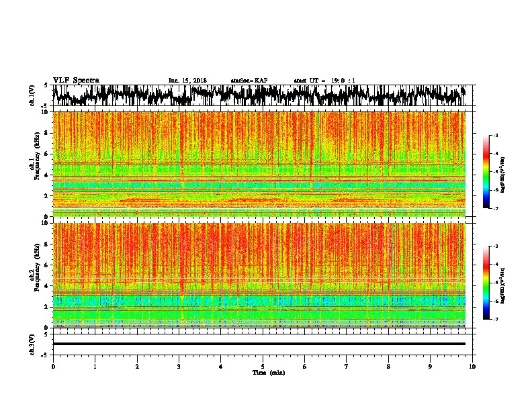Click the date label "Jan. 15, 2018"
Screen dimensions: 532x411
pyautogui.click(x=187, y=81)
